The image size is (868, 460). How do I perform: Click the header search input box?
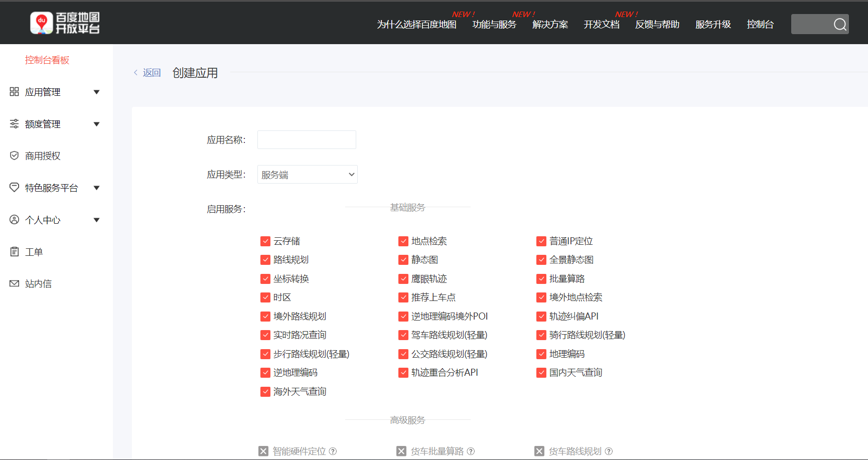820,24
